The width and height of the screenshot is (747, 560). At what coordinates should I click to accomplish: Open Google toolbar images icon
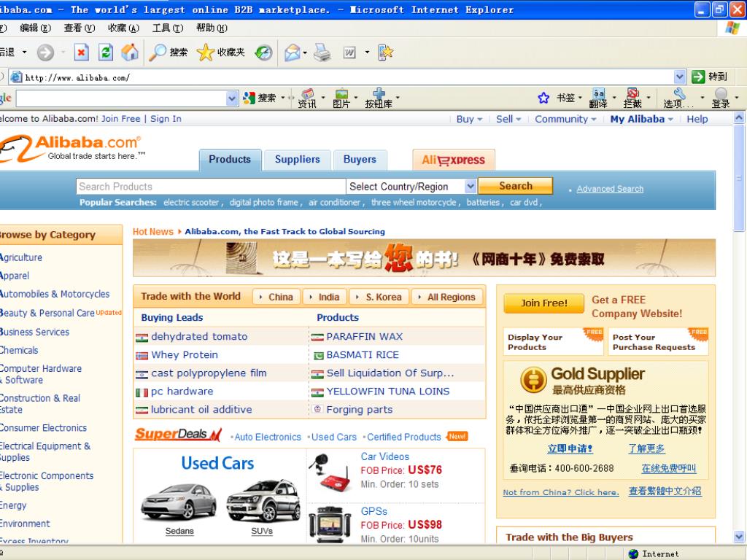341,98
